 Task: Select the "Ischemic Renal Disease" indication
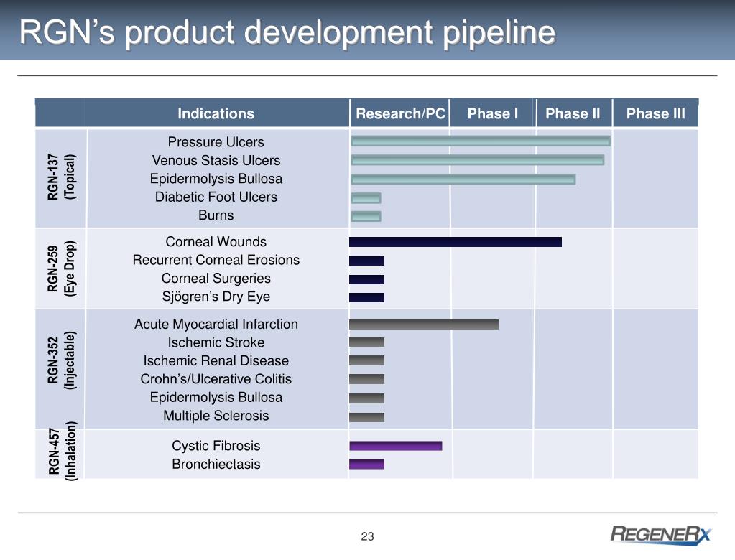tap(216, 360)
